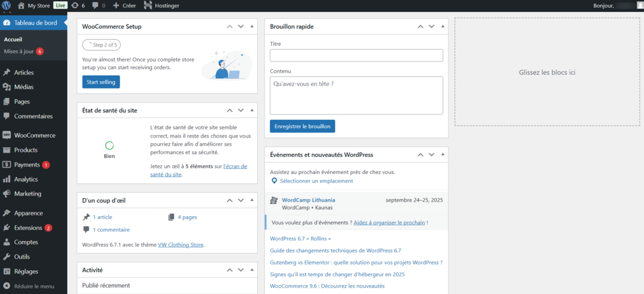The image size is (644, 294).
Task: Open the Payments menu label
Action: 26,165
